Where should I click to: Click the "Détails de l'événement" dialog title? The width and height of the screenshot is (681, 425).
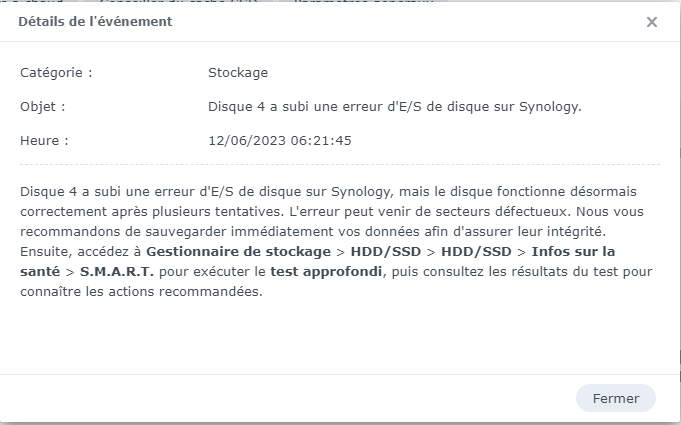(95, 22)
